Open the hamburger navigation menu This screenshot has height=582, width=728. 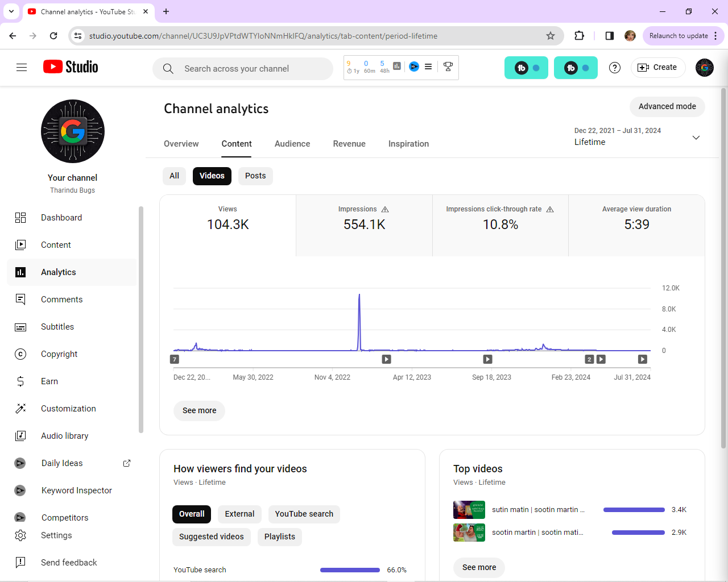(22, 68)
